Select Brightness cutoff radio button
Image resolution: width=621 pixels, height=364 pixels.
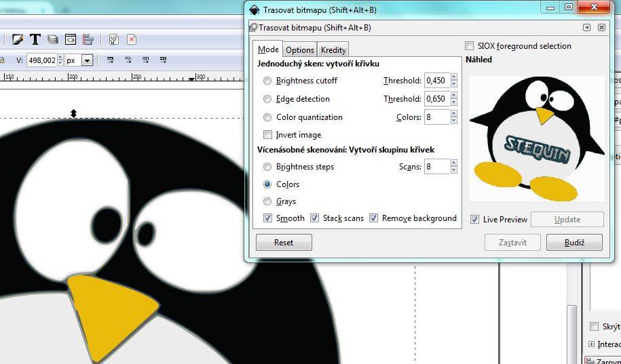[267, 81]
